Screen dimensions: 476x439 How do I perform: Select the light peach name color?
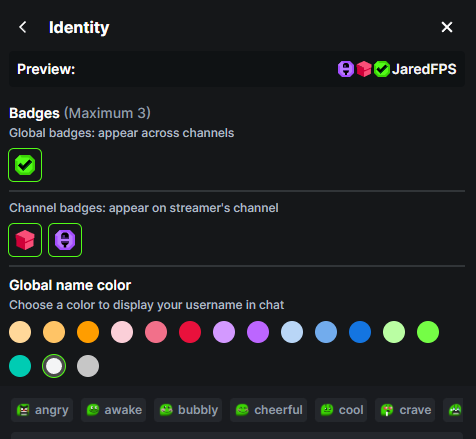[x=20, y=332]
